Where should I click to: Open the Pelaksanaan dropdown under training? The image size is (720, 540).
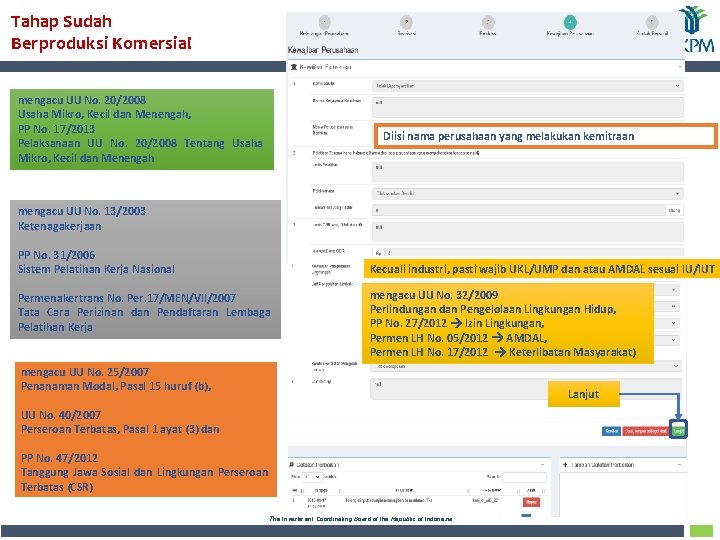tap(527, 193)
